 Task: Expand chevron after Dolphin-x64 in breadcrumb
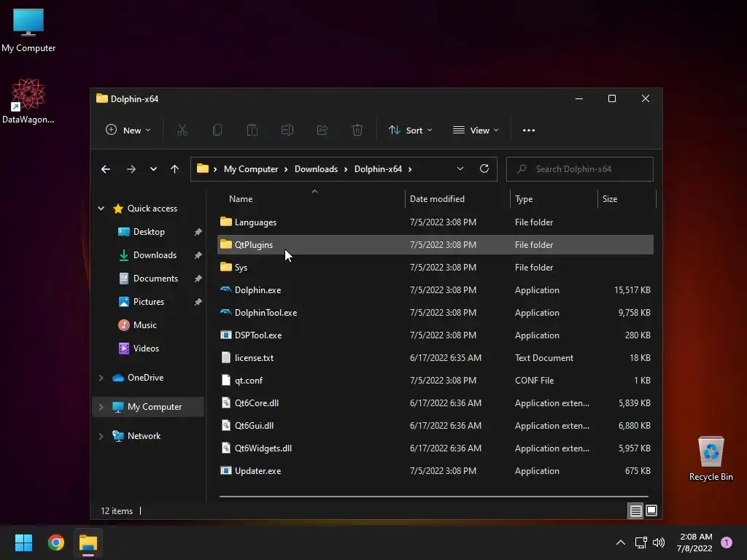click(x=410, y=169)
